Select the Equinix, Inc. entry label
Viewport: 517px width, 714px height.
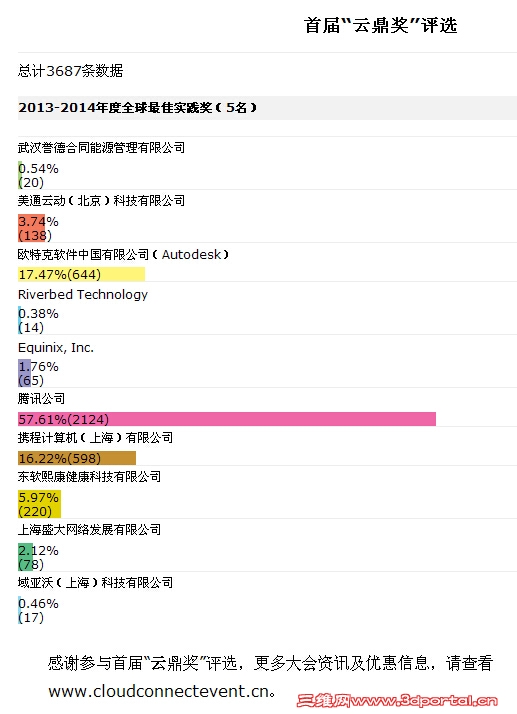tap(56, 347)
